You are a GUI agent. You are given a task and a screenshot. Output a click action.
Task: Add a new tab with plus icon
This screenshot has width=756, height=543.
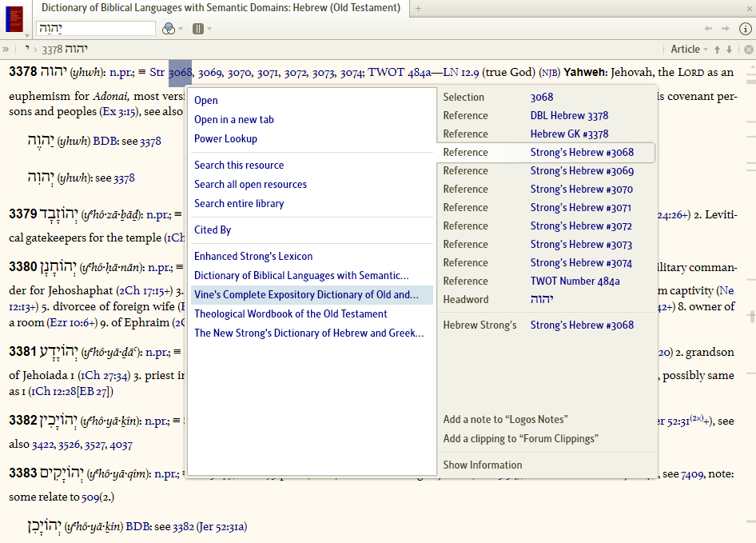pos(419,8)
